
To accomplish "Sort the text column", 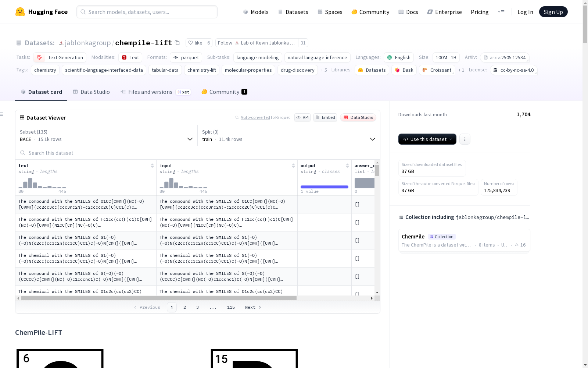I will pos(152,166).
